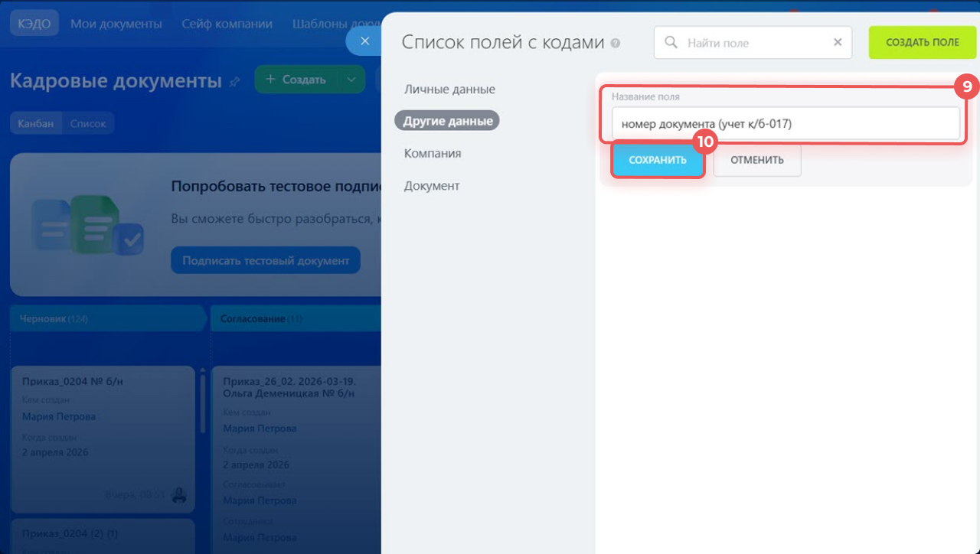This screenshot has height=554, width=980.
Task: Click the help question mark beside the title
Action: point(616,44)
